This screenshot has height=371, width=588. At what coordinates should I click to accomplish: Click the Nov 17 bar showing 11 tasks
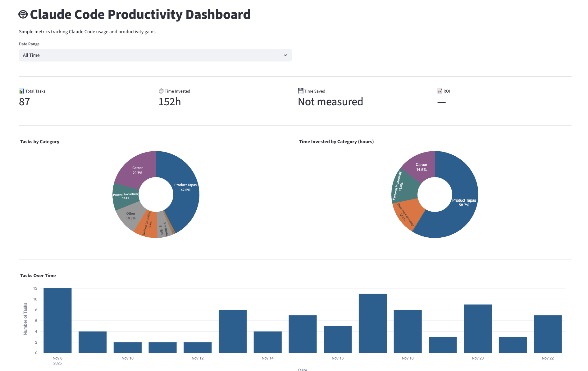(373, 323)
